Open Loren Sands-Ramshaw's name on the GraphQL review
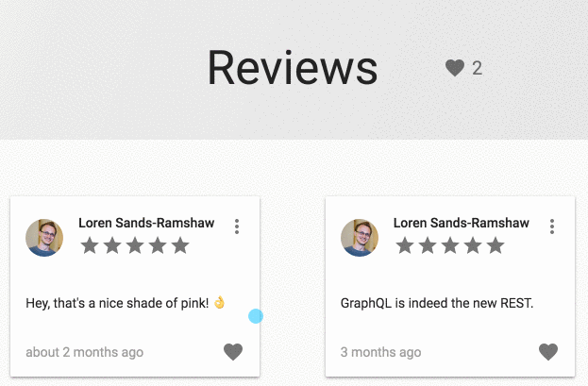 click(462, 223)
